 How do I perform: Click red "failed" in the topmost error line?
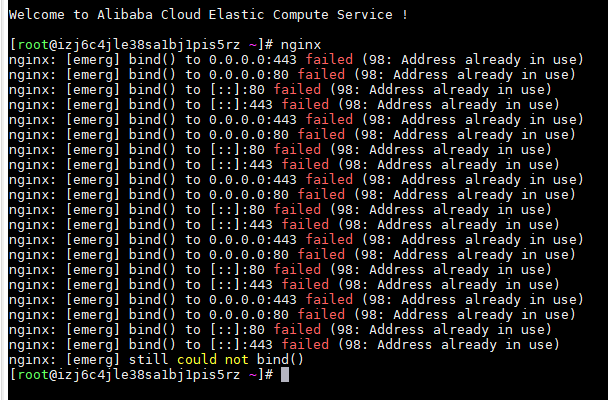[x=329, y=60]
